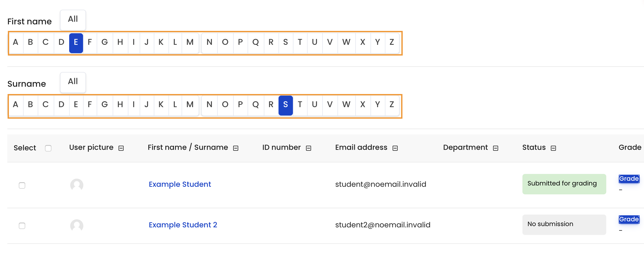Click All for the Surname filter

click(x=73, y=82)
